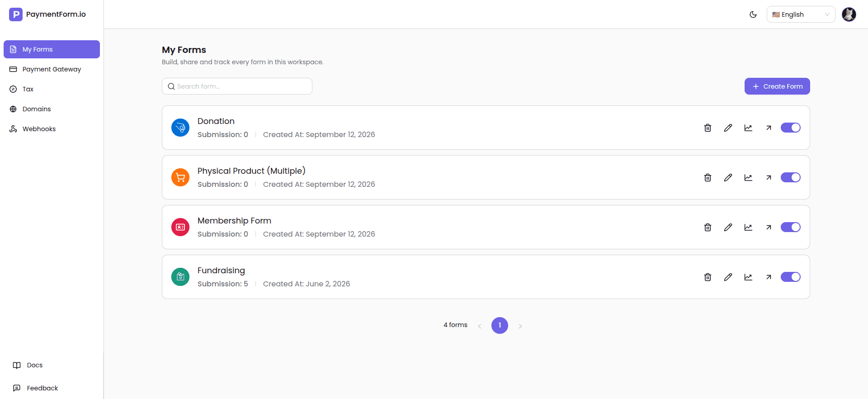Open Payment Gateway settings
Image resolution: width=868 pixels, height=399 pixels.
[52, 69]
